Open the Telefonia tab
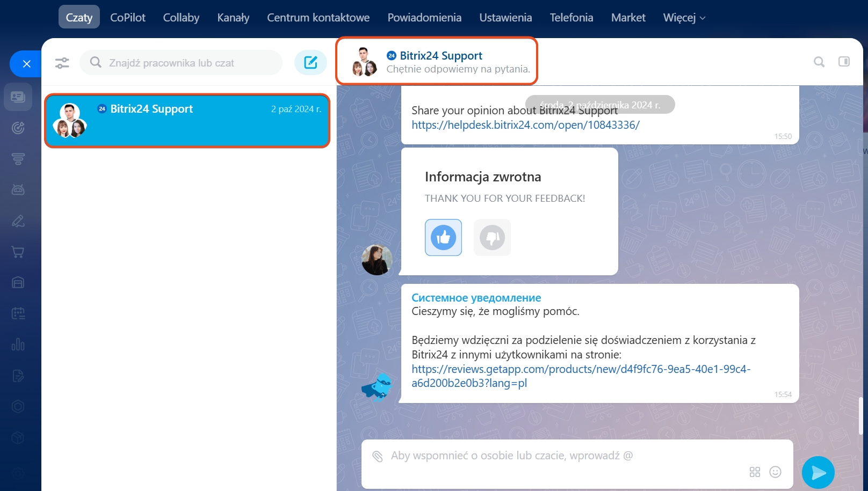The image size is (868, 491). tap(572, 17)
